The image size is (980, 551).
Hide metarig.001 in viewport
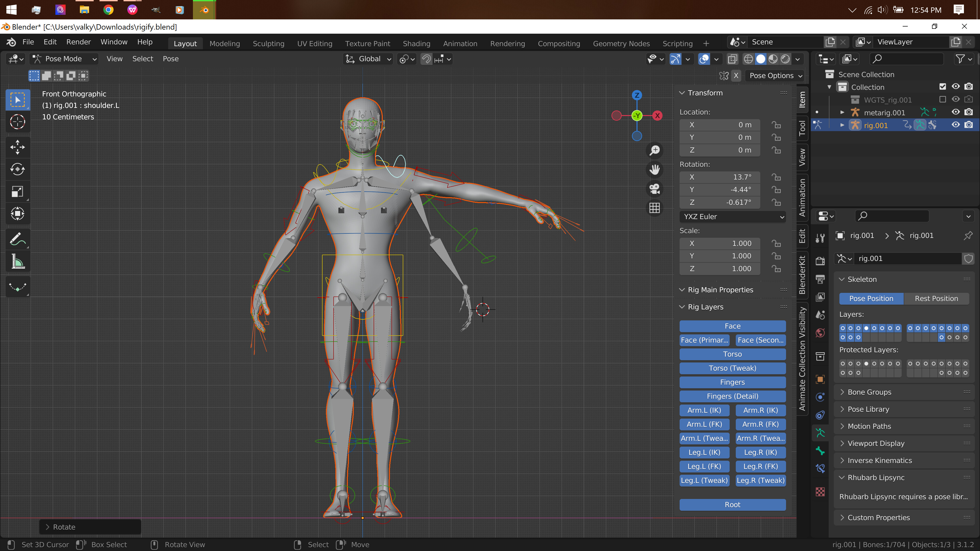click(955, 112)
